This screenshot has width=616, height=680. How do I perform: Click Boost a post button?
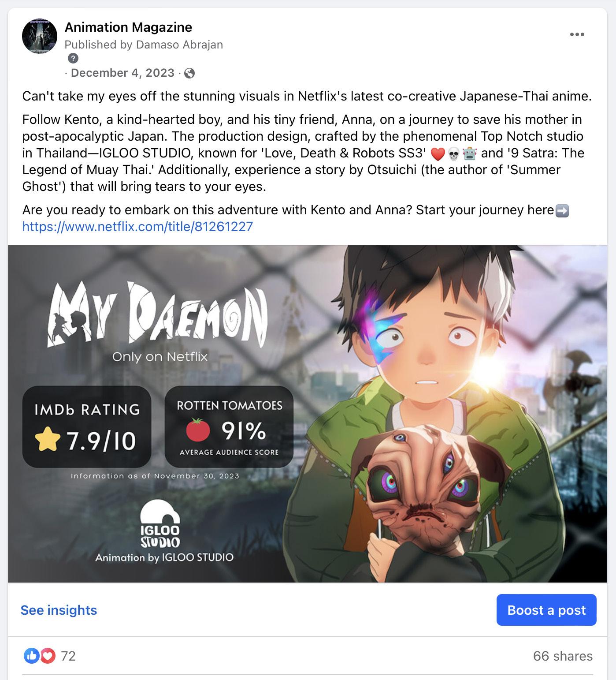(x=546, y=610)
